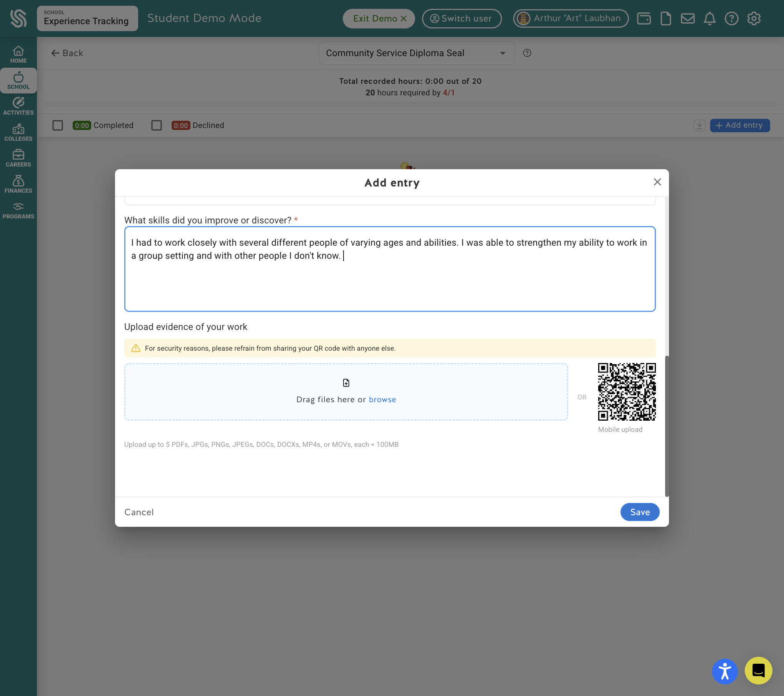The image size is (784, 696).
Task: Open the Finances sidebar section
Action: point(18,184)
